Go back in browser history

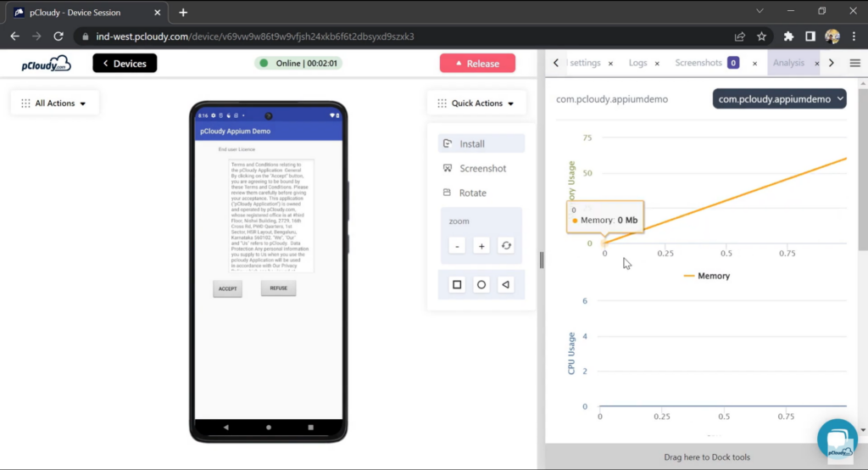click(15, 36)
